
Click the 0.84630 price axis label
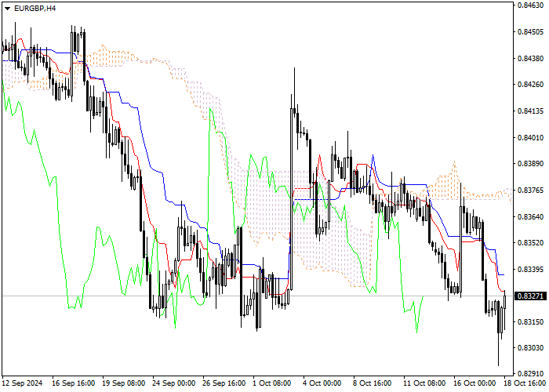(x=530, y=5)
